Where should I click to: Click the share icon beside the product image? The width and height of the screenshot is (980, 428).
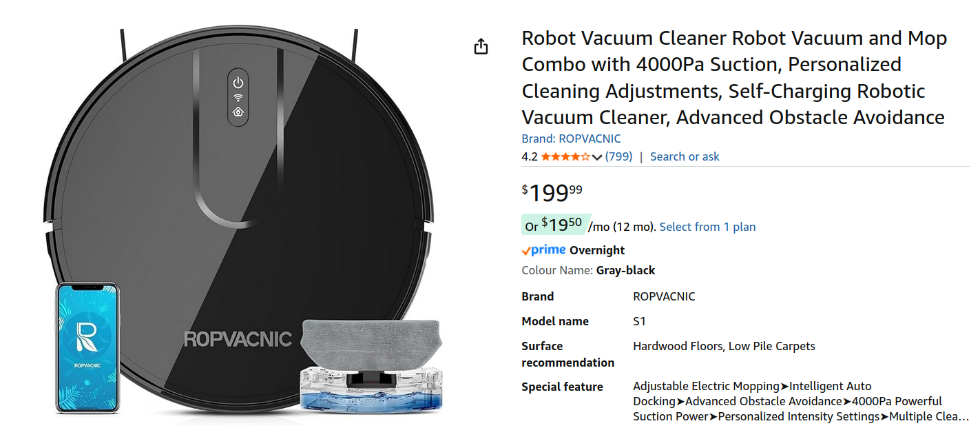[x=481, y=47]
